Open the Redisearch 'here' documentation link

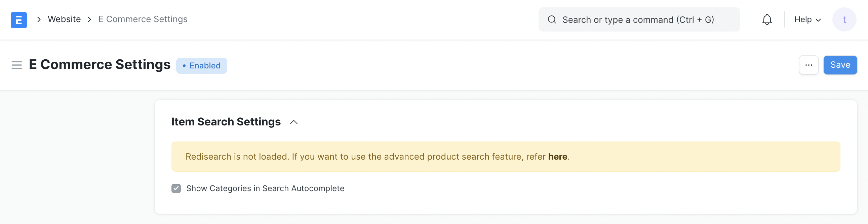pos(557,156)
